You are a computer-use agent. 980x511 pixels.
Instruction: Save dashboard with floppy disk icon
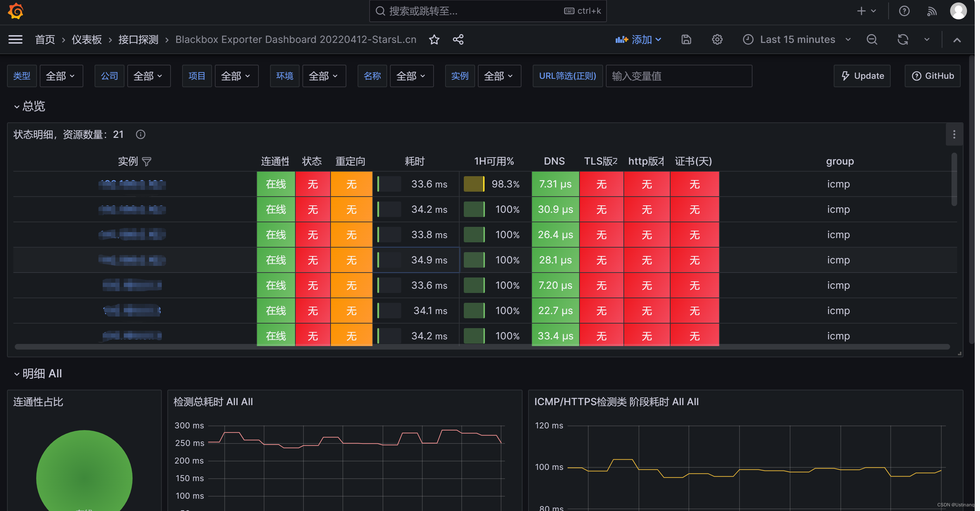coord(686,40)
